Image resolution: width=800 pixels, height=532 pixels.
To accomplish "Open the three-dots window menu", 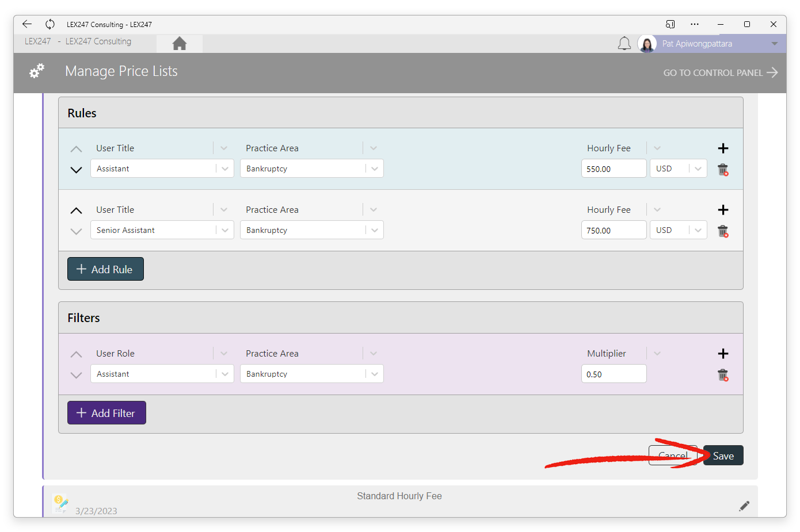I will [x=695, y=24].
